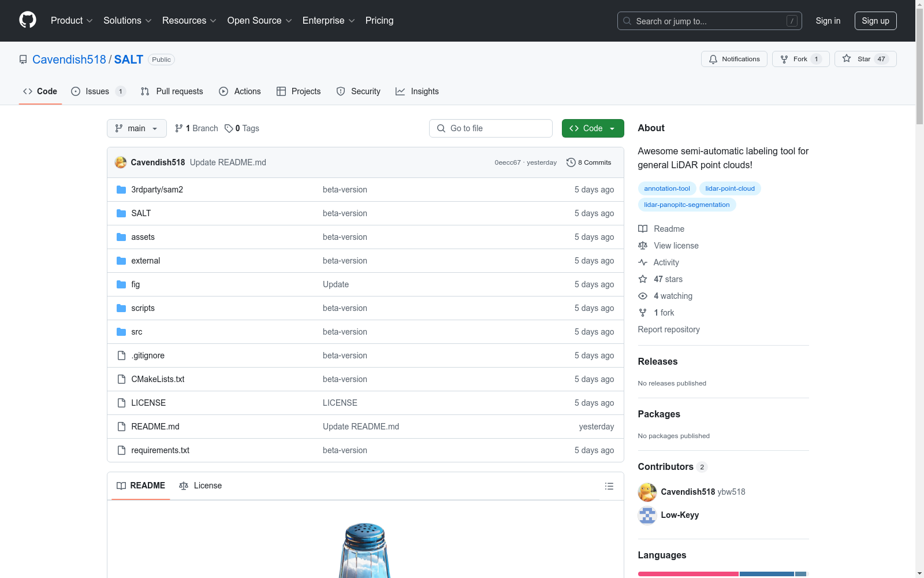Screen dimensions: 924x578
Task: Open the 8 Commits history
Action: (588, 162)
